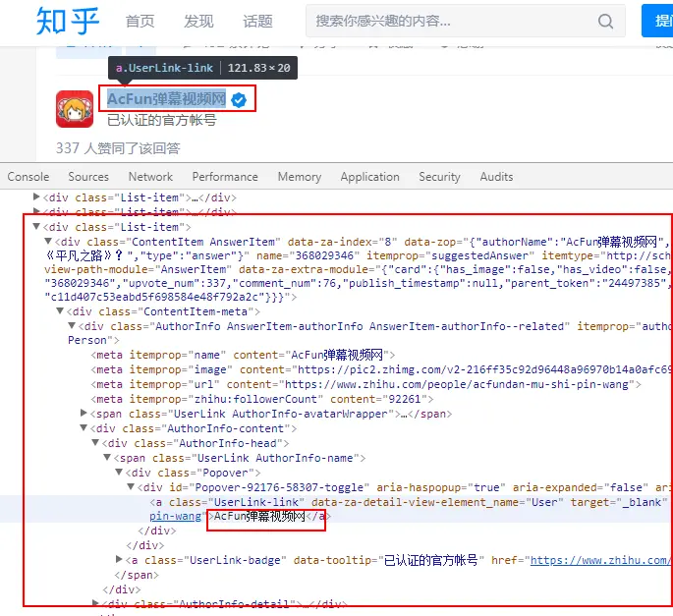
Task: Open the 首页 nav item
Action: (x=140, y=21)
